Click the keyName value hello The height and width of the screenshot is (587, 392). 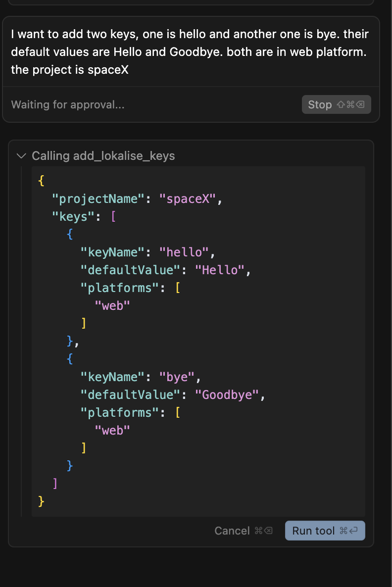pos(183,252)
